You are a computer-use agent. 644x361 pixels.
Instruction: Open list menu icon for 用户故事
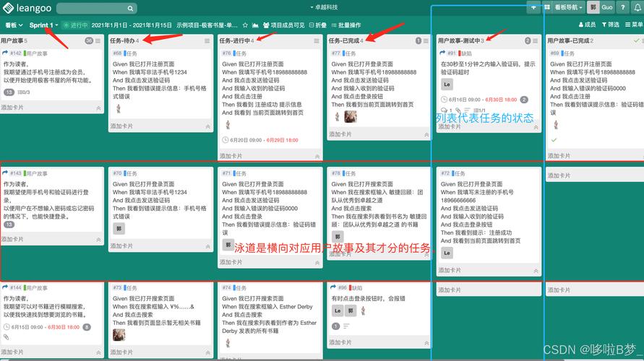coord(98,40)
